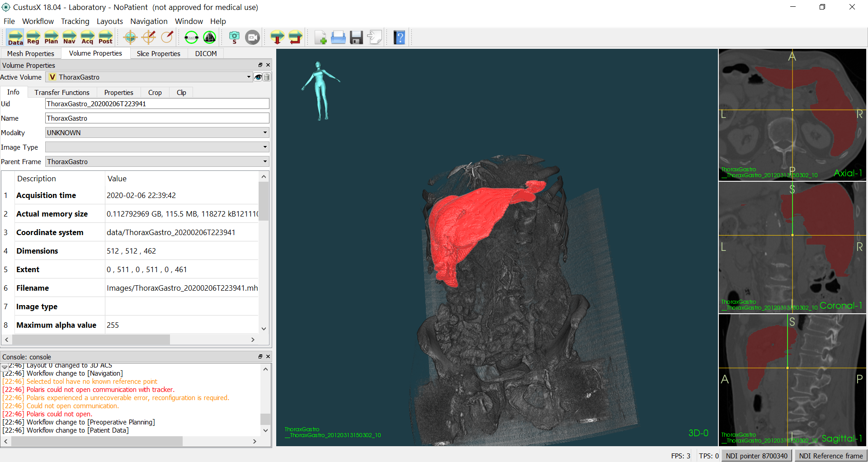Open the Window menu

(189, 21)
